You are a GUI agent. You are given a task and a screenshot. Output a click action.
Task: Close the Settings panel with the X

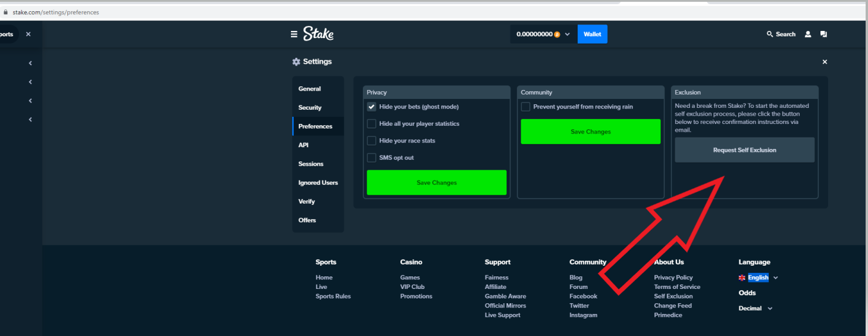pos(825,62)
